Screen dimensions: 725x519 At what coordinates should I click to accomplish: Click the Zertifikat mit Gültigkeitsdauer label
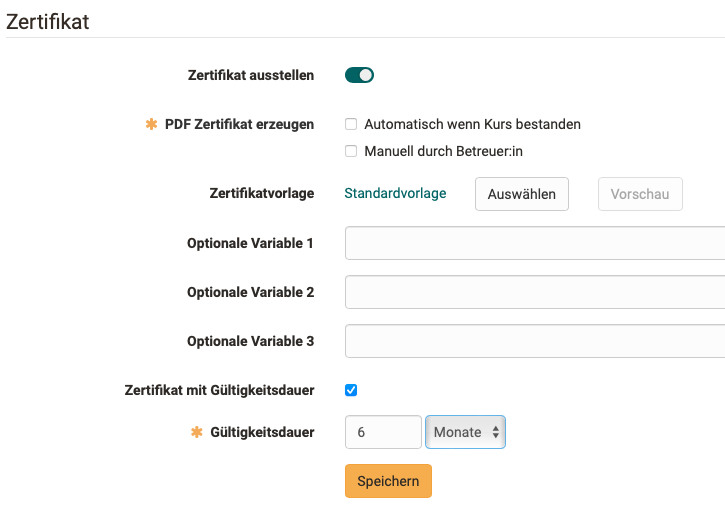tap(220, 390)
